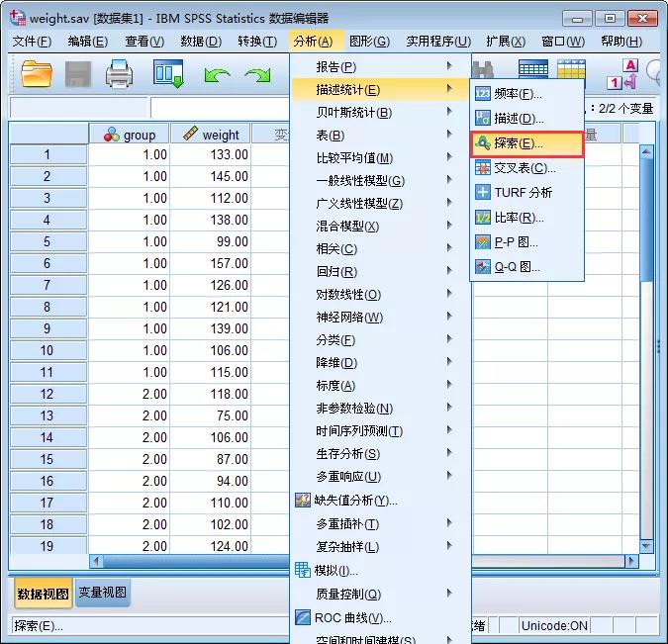Expand the 贝叶斯统计(B) submenu
Viewport: 668px width, 644px height.
pos(380,113)
